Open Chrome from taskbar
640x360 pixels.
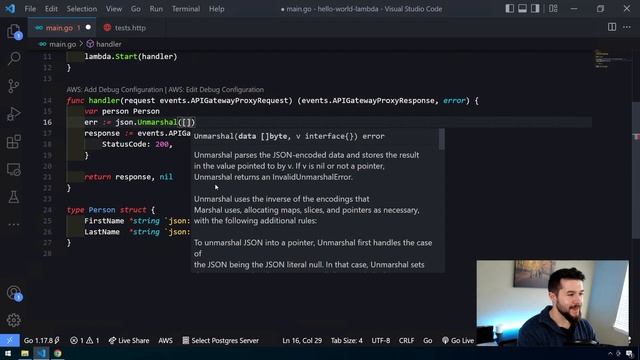[58, 353]
